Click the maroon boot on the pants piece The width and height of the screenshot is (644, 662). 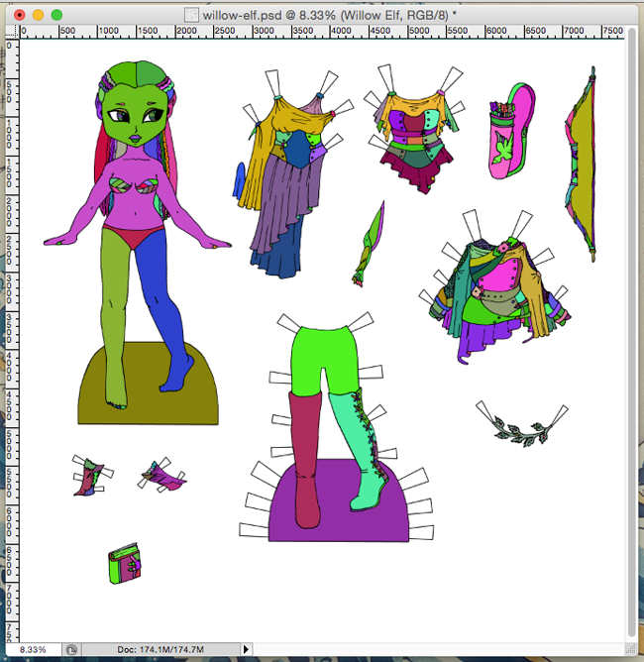coord(305,460)
